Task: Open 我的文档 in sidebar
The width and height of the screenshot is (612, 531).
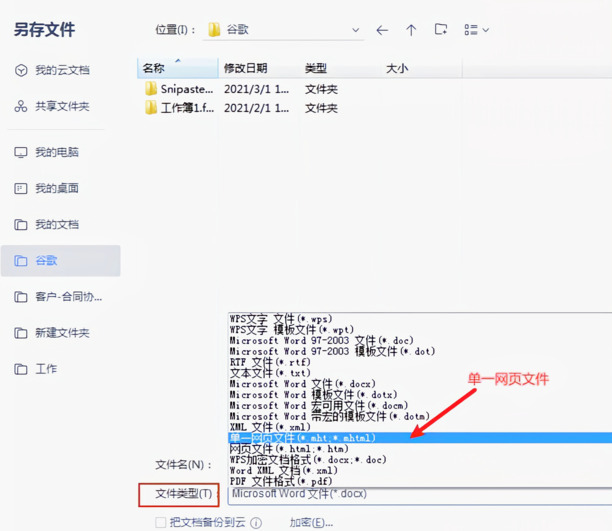Action: coord(57,225)
